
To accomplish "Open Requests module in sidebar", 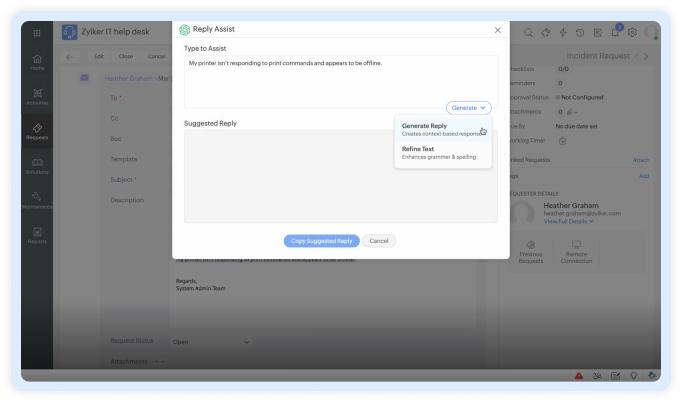I will tap(37, 131).
